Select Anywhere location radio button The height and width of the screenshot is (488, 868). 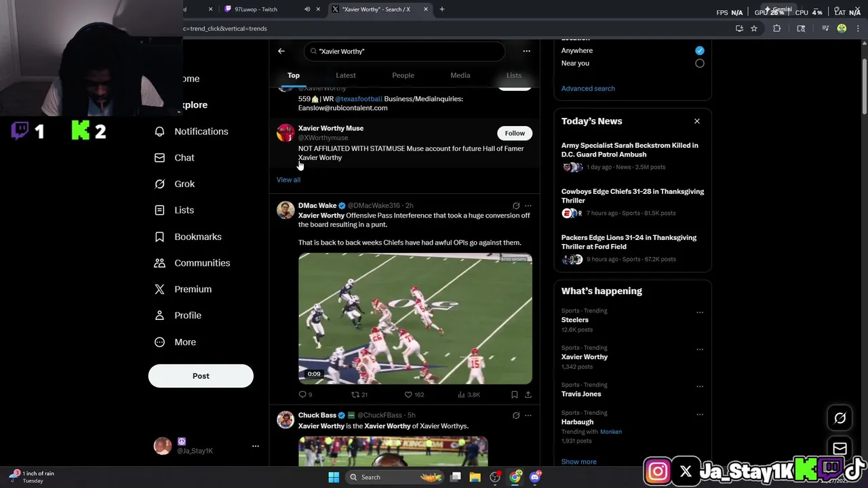pos(700,50)
